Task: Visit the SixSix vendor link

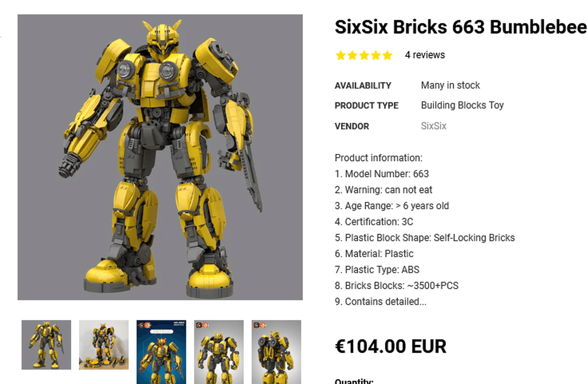Action: point(433,126)
